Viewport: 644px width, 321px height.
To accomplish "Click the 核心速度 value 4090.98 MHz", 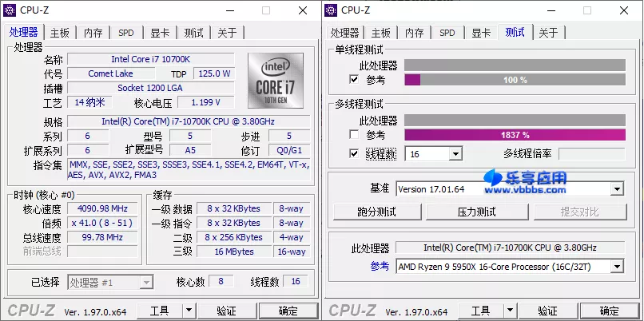I will 102,208.
